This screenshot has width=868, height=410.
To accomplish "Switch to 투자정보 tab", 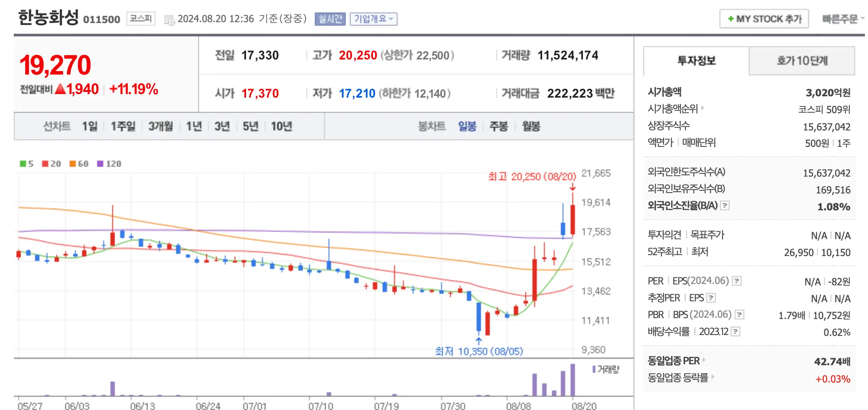I will [696, 61].
